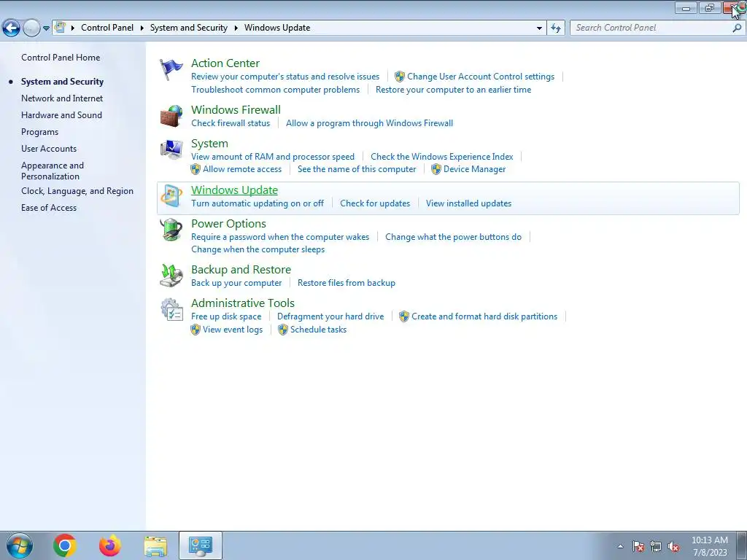This screenshot has width=747, height=560.
Task: Click Allow remote access
Action: coord(242,169)
